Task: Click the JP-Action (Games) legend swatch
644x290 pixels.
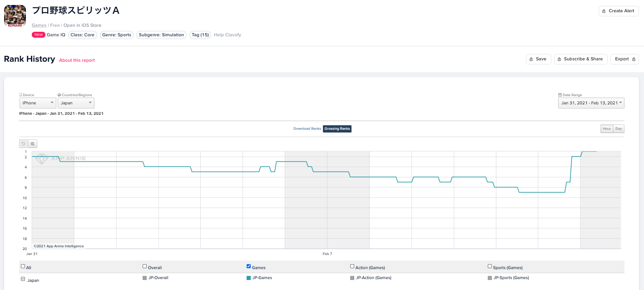Action: click(x=352, y=278)
